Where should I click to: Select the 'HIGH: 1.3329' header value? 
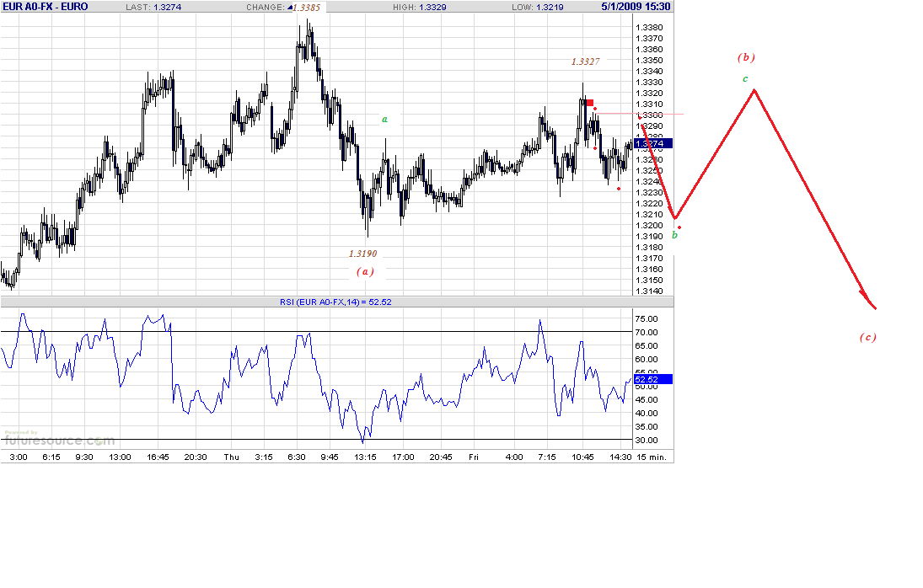420,7
